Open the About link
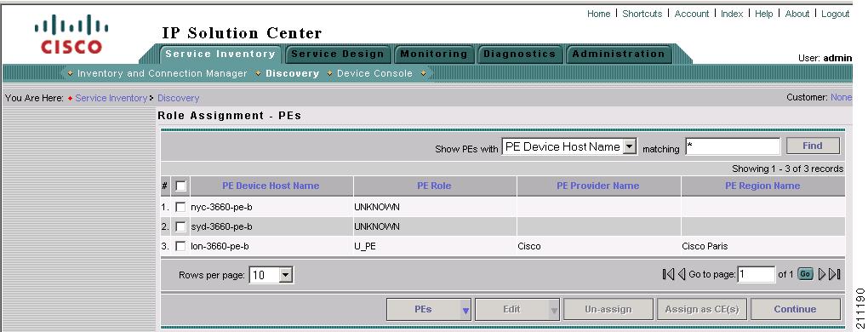The width and height of the screenshot is (868, 332). coord(797,14)
